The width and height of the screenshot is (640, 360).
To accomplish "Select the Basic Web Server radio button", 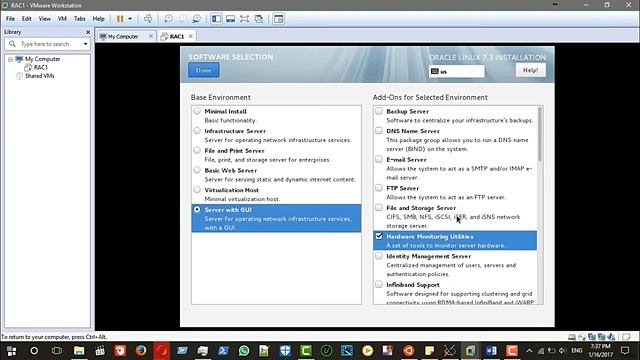I will pyautogui.click(x=197, y=170).
